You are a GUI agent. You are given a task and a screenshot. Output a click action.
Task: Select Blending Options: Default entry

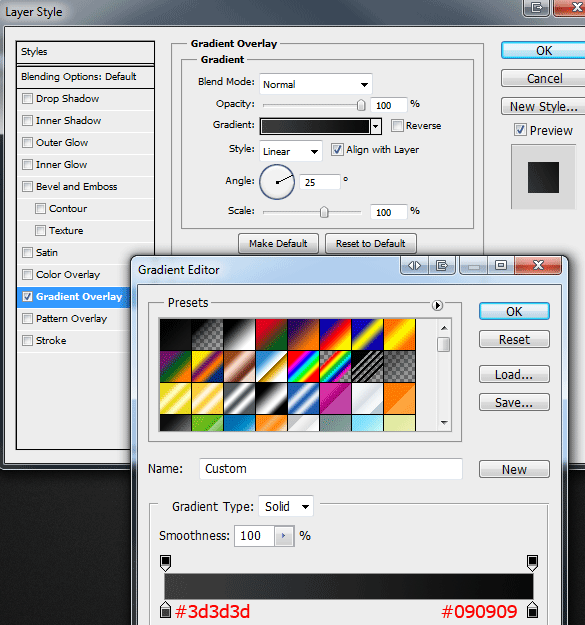point(85,77)
